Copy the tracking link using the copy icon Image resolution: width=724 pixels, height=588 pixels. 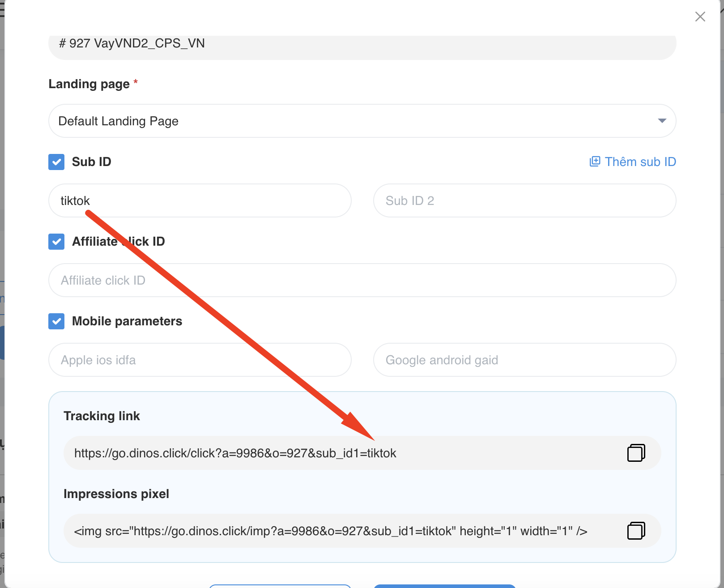636,453
